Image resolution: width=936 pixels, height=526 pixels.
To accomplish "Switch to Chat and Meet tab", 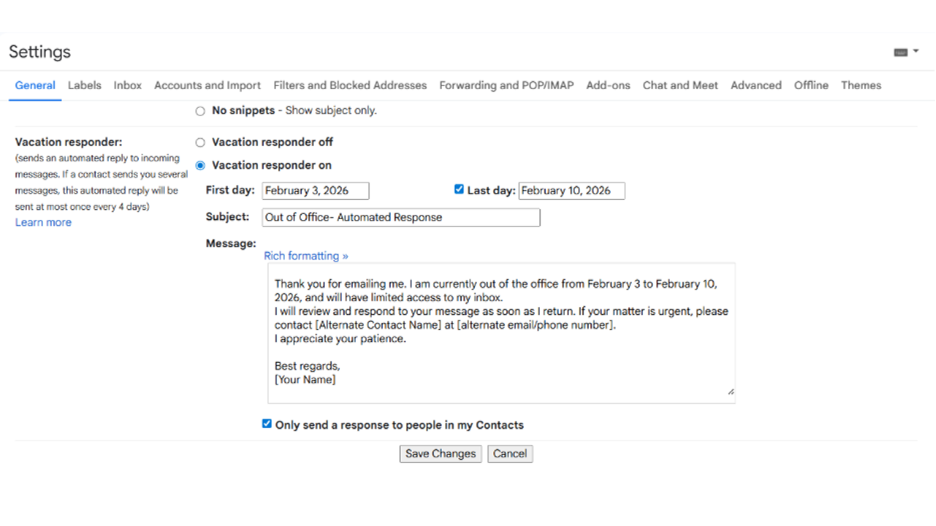I will tap(680, 86).
